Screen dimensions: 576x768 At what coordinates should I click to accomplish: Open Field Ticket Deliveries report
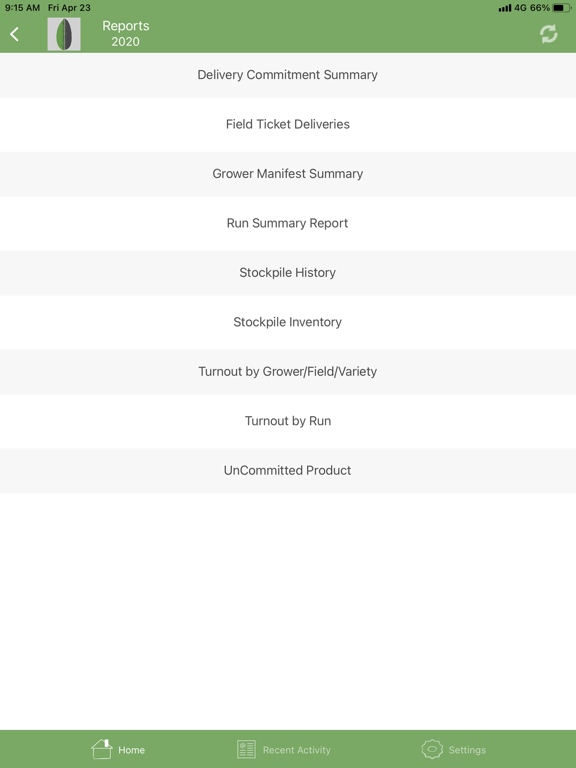pyautogui.click(x=288, y=124)
